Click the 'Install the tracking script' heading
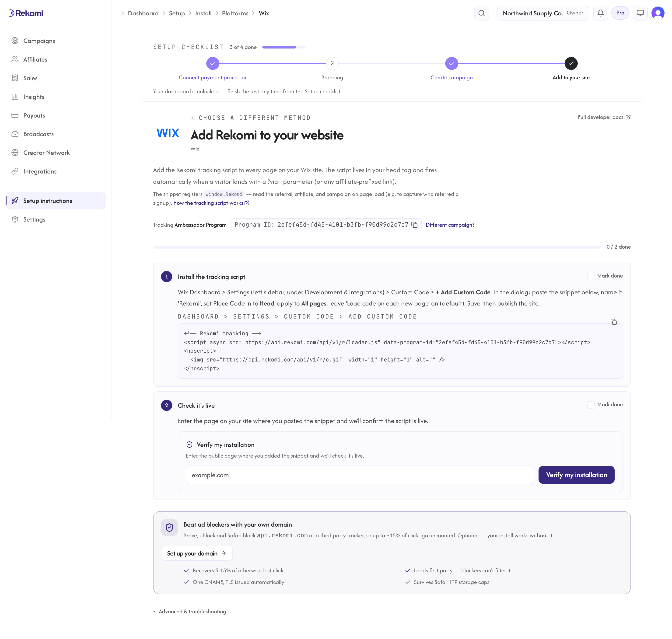 click(211, 277)
